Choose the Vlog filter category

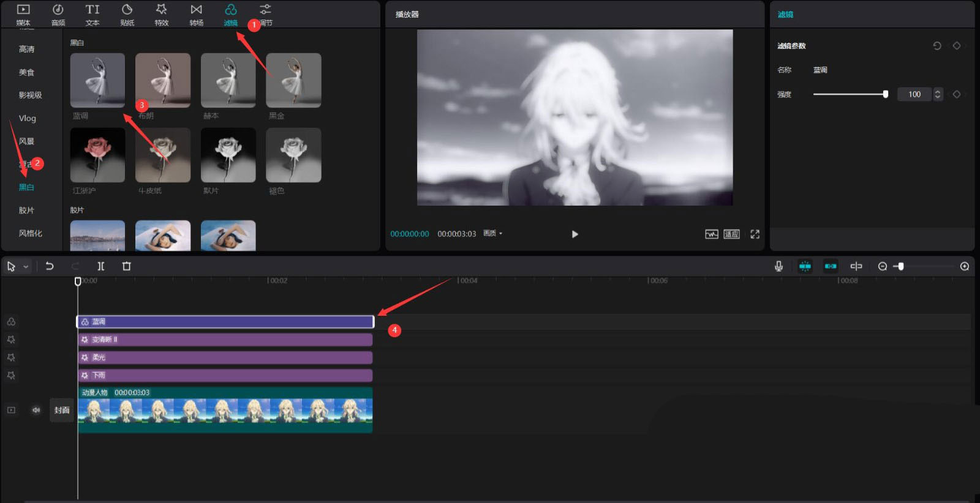point(28,118)
